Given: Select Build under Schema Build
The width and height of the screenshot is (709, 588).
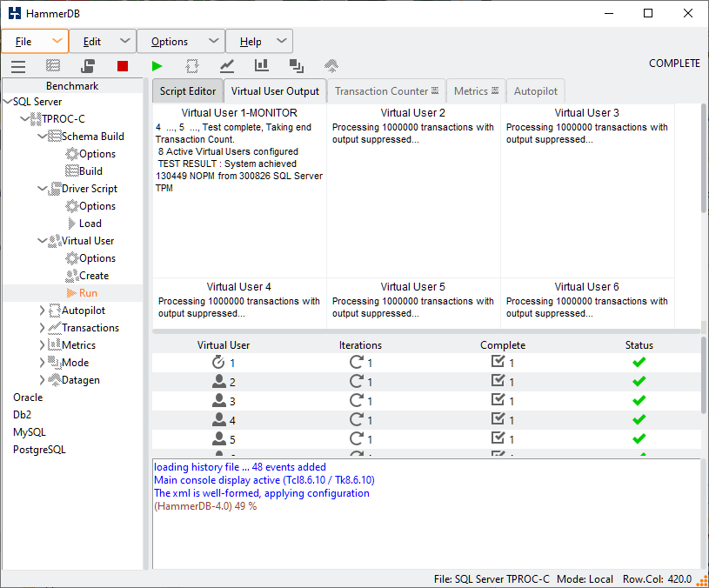Looking at the screenshot, I should pos(90,171).
